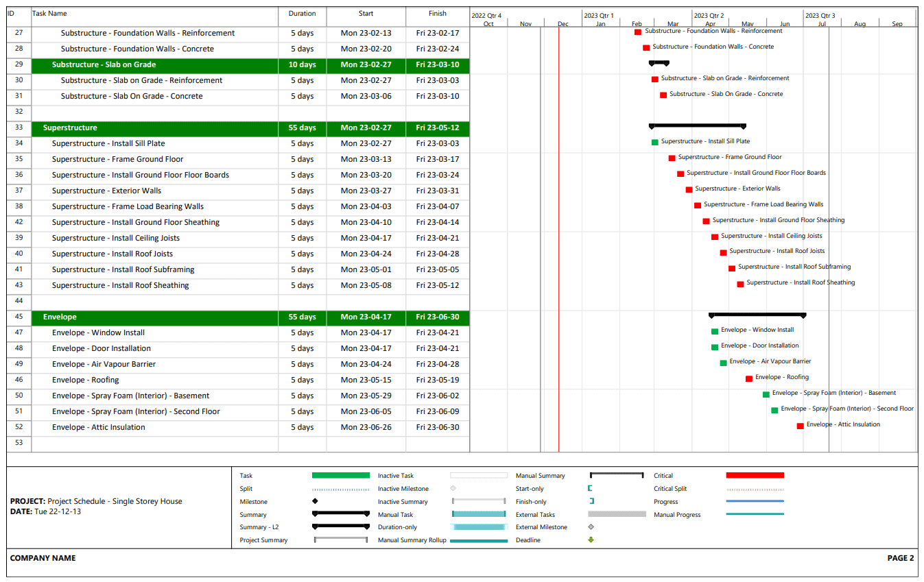Screen dimensions: 924x582
Task: Click the Inactive Milestone symbol in the legend
Action: 452,488
